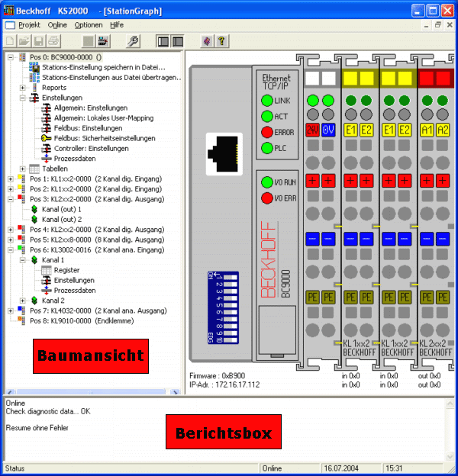
Task: Click the Tabellen table icon
Action: click(x=34, y=169)
